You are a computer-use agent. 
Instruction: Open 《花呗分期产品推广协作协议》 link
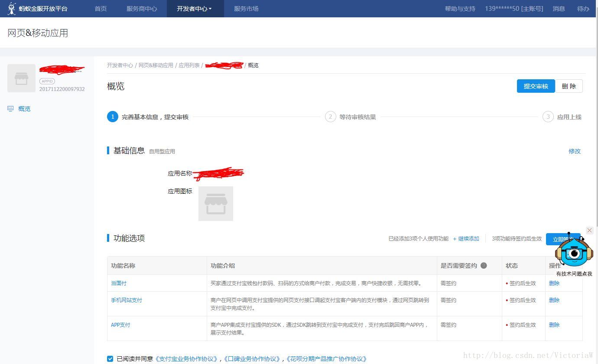(x=327, y=359)
